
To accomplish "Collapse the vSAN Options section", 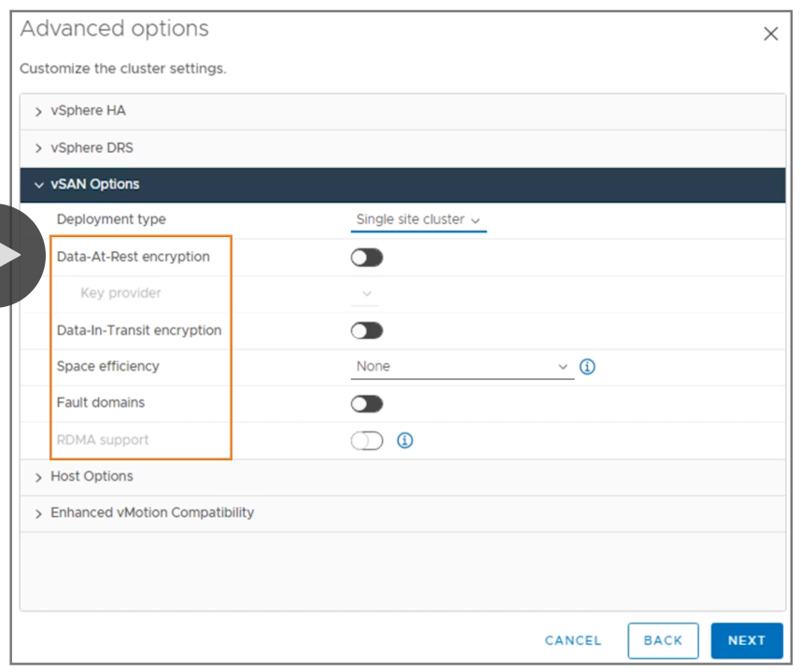I will click(x=94, y=185).
